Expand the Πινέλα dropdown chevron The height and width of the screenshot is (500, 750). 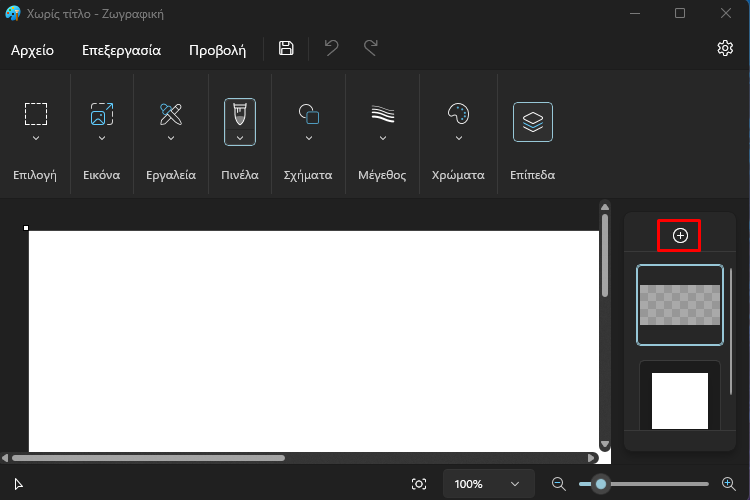point(240,138)
